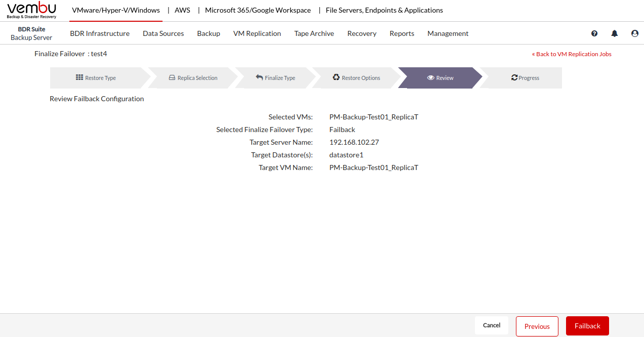Expand the Recovery menu
644x337 pixels.
pos(361,33)
